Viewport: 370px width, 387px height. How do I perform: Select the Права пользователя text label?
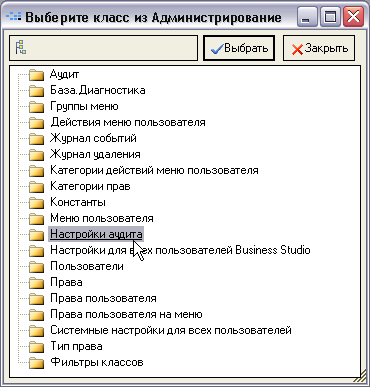coord(103,298)
